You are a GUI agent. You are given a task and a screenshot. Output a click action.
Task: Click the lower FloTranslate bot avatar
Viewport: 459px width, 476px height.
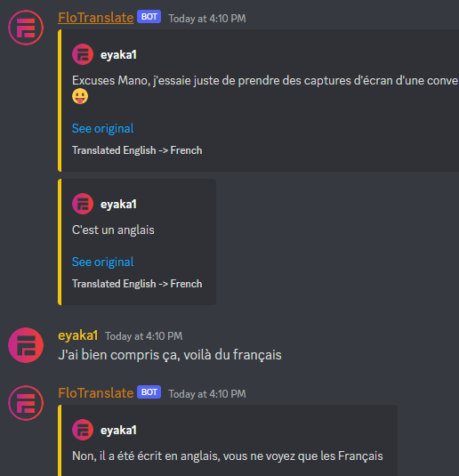pyautogui.click(x=26, y=403)
